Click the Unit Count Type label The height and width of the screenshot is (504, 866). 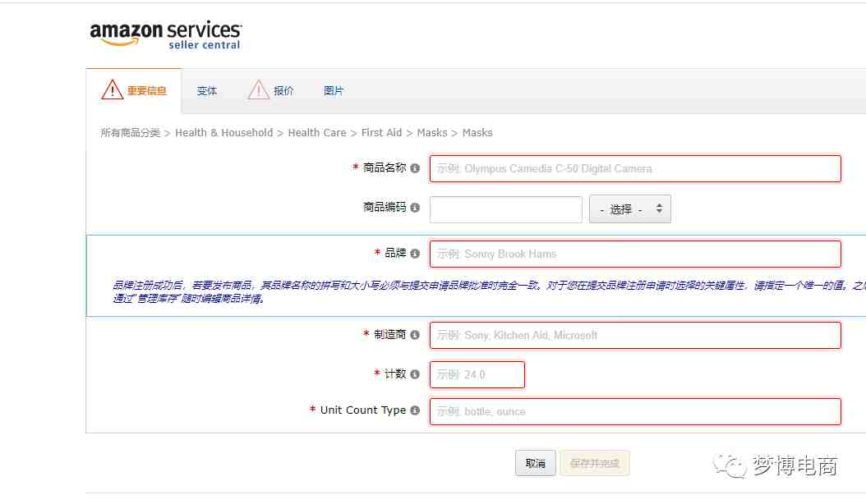pyautogui.click(x=363, y=410)
